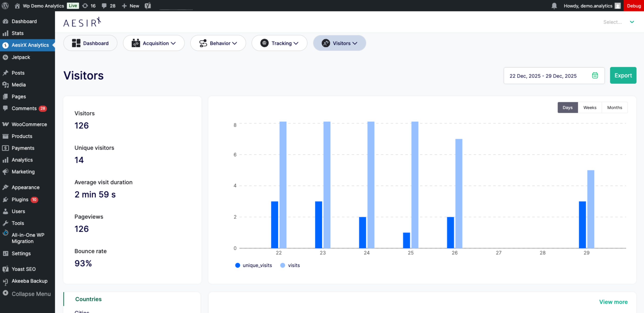Click the green Export button

623,75
